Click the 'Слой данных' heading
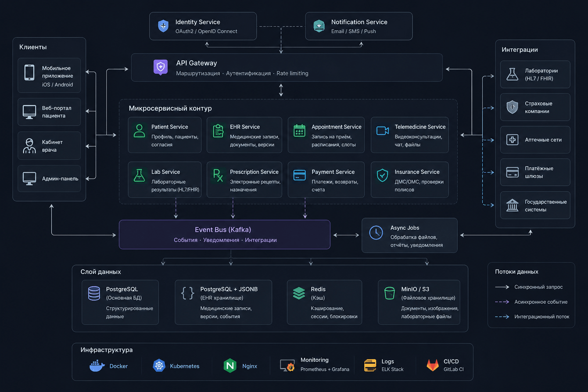 (x=101, y=272)
